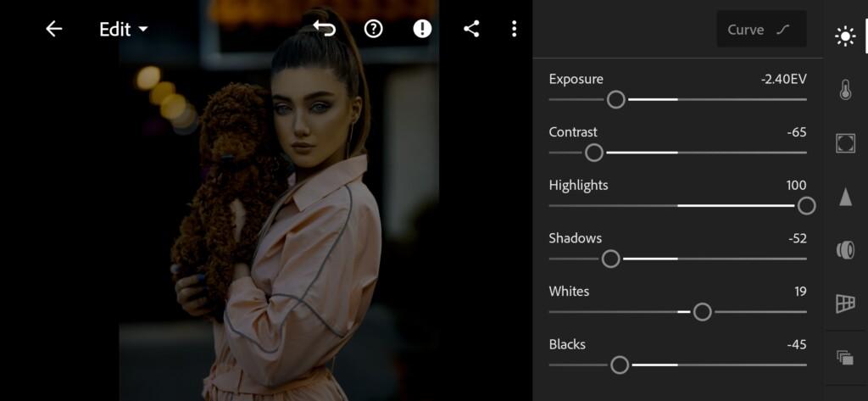Click the Whites value 19

click(x=800, y=292)
